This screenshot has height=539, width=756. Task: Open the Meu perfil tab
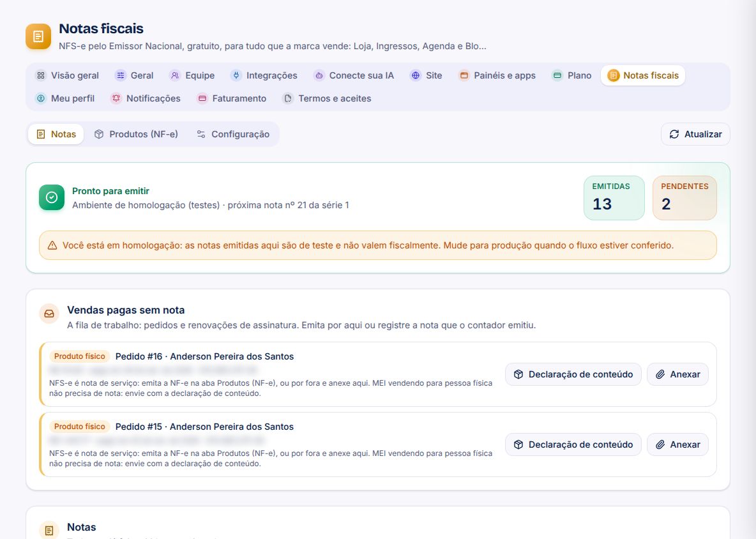[64, 98]
